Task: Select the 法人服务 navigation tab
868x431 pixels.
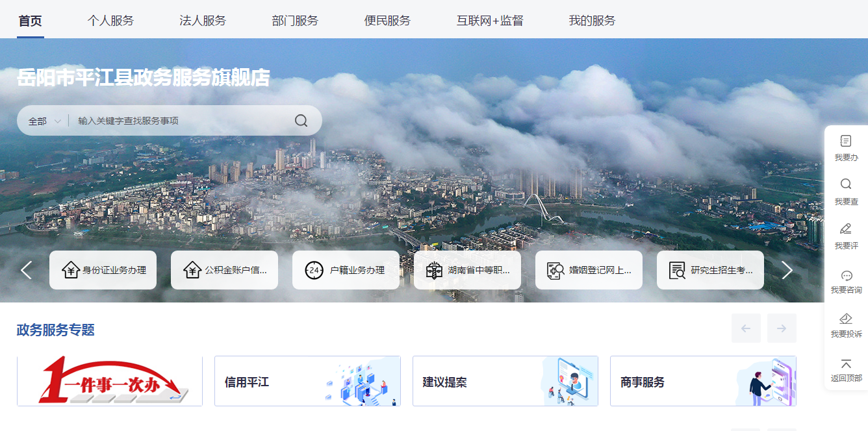Action: click(203, 21)
